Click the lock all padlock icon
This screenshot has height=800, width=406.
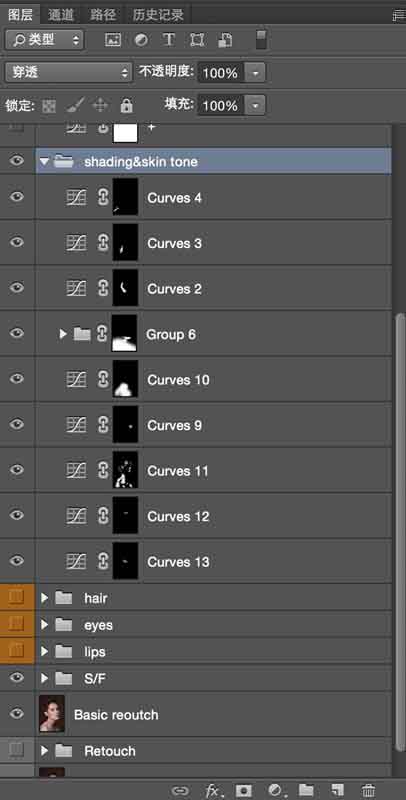coord(126,106)
